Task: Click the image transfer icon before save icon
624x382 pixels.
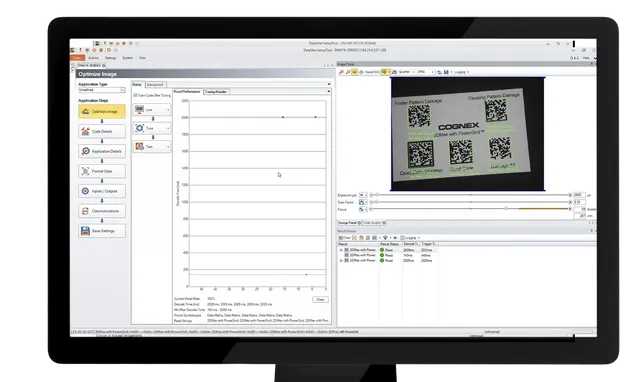Action: pyautogui.click(x=439, y=72)
